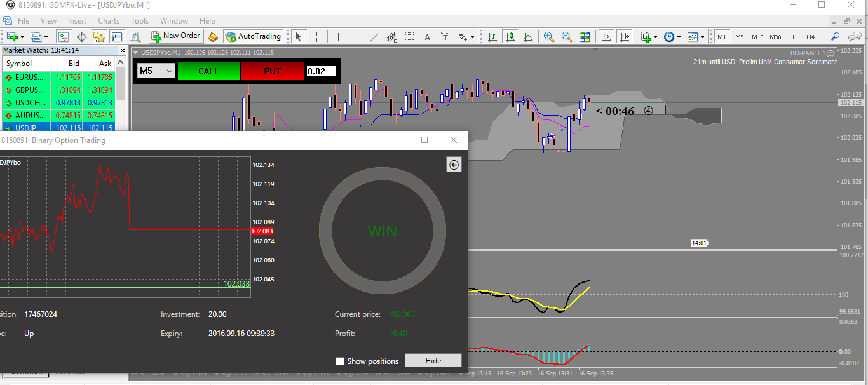Select the Fibonacci retracement tool
The width and height of the screenshot is (868, 385).
click(x=409, y=37)
